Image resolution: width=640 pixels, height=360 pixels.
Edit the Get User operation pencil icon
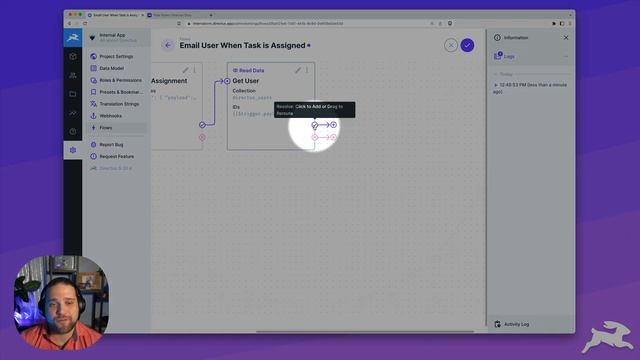point(298,70)
